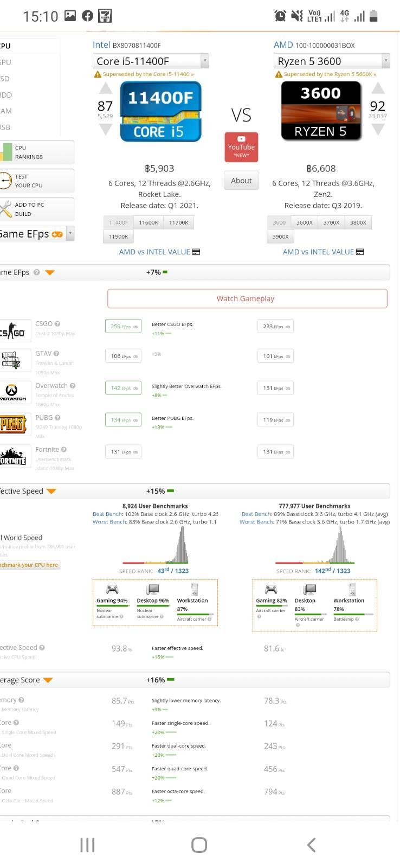This screenshot has height=868, width=400.
Task: Open Android recent apps button
Action: tap(87, 845)
